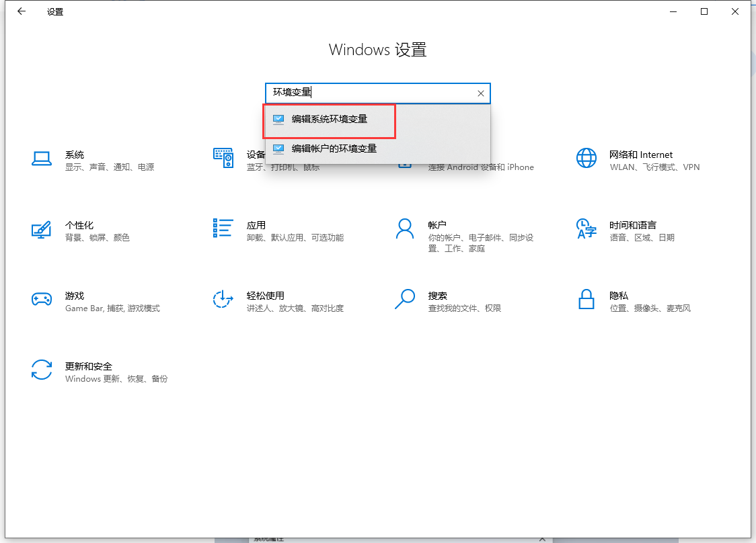Click 讲述人、放大镜、高对比度 description
The width and height of the screenshot is (756, 543).
click(x=295, y=308)
